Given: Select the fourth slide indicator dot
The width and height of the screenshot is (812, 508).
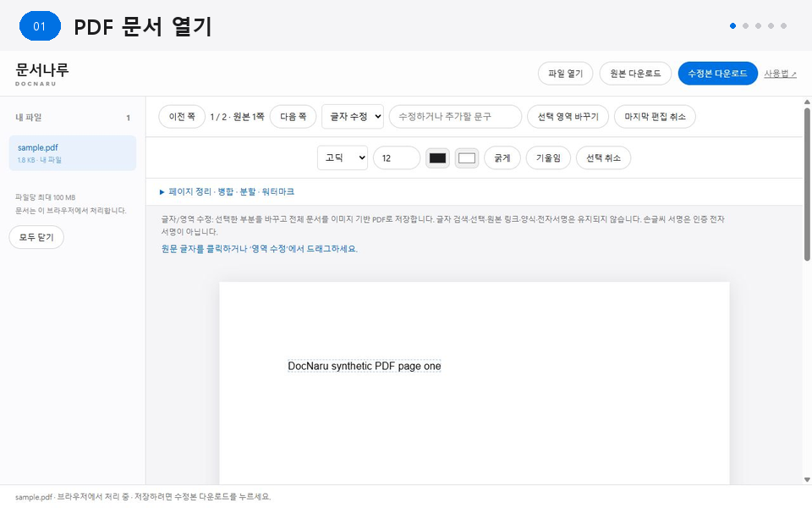Looking at the screenshot, I should coord(771,26).
